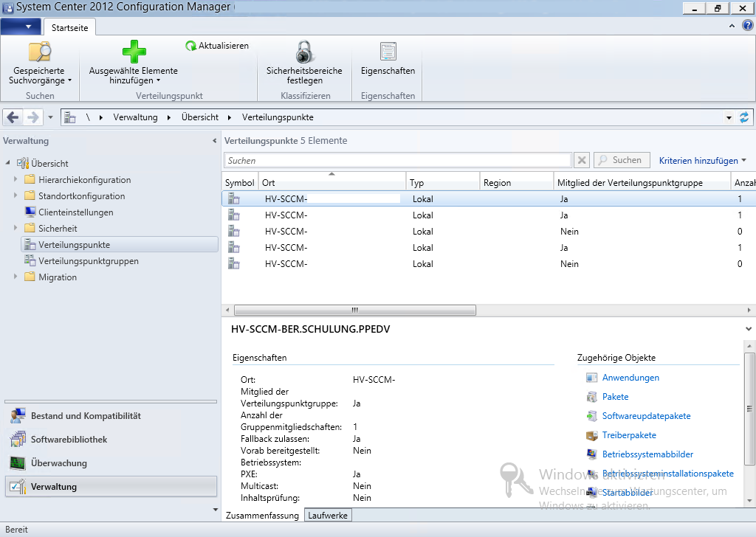Expand the Hierarchiekonfiguration tree node
This screenshot has height=537, width=756.
coord(16,180)
